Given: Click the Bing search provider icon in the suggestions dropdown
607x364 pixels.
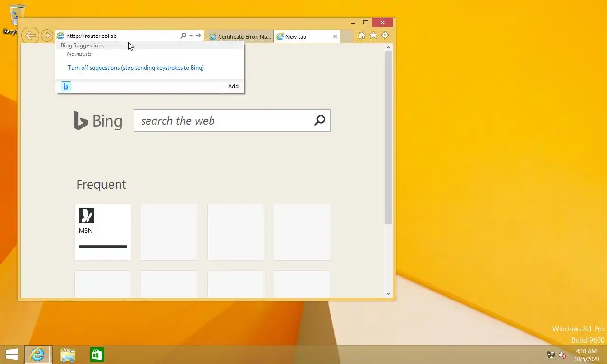Looking at the screenshot, I should tap(66, 86).
